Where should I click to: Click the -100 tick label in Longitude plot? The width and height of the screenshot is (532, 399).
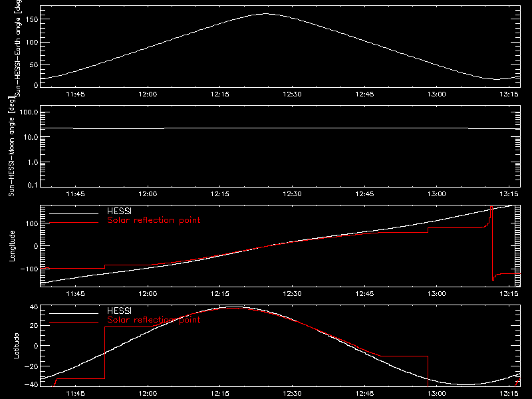click(x=29, y=269)
